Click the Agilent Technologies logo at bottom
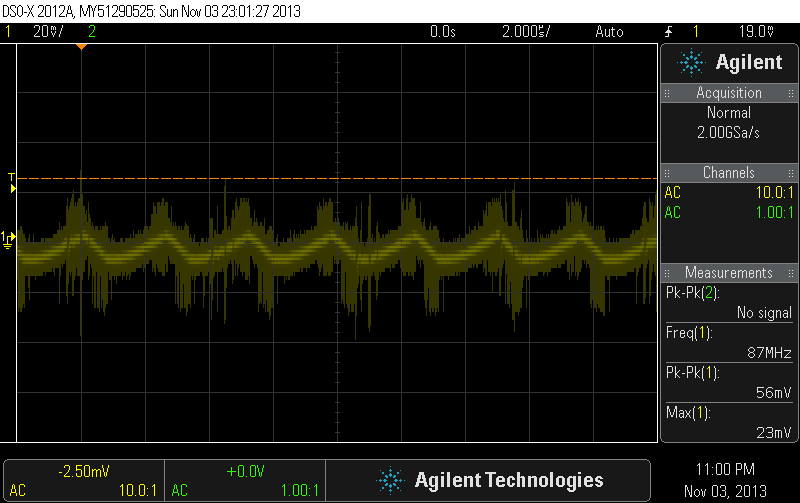This screenshot has width=800, height=503. 490,481
